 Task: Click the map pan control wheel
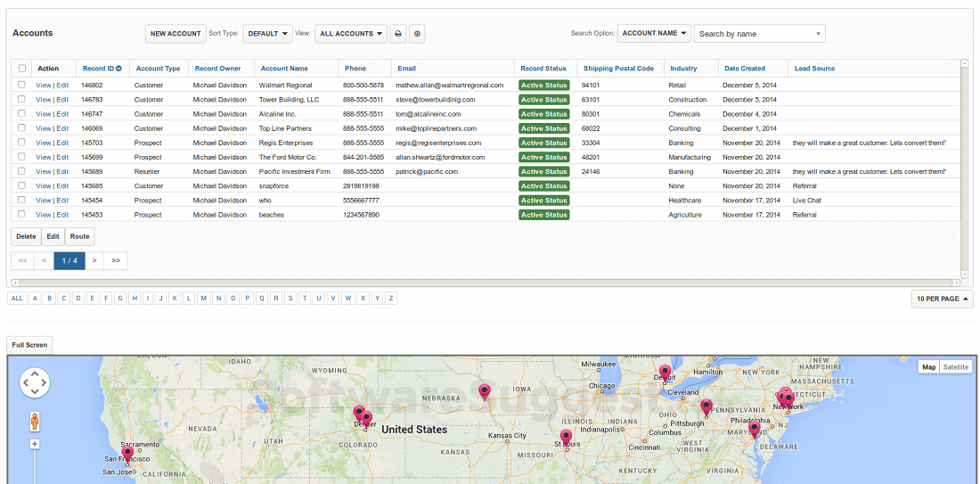[35, 383]
